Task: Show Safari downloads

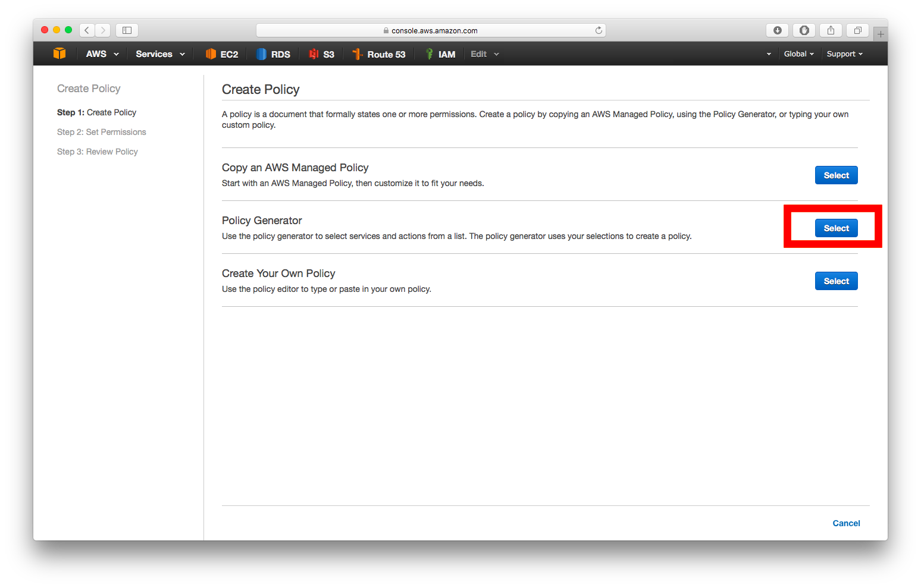Action: click(777, 30)
